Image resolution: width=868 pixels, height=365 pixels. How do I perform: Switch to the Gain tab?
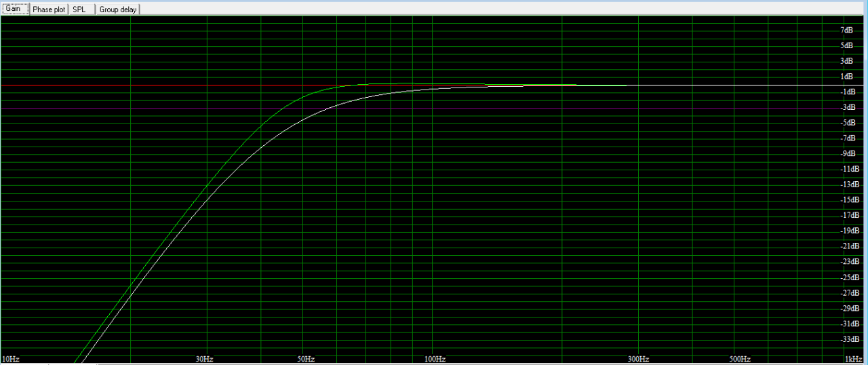click(15, 9)
